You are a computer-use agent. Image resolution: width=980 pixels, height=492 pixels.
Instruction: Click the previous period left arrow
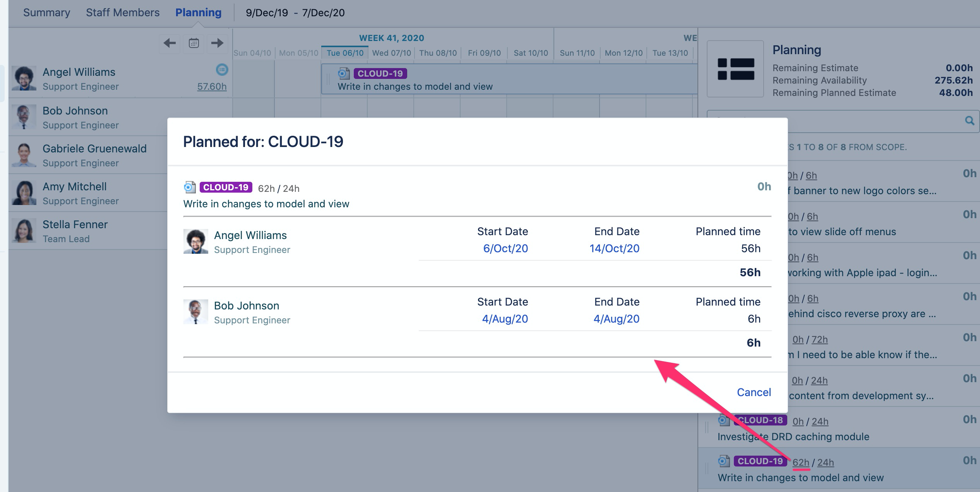[170, 43]
